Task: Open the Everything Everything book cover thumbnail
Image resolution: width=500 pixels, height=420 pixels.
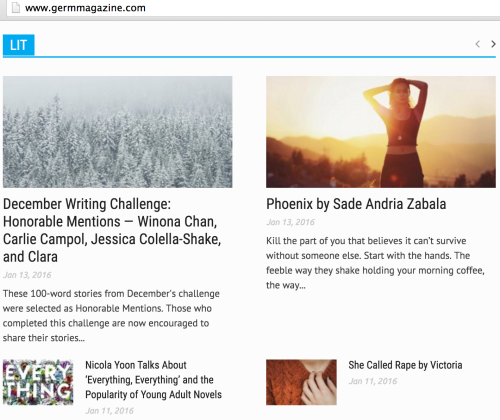Action: (38, 382)
